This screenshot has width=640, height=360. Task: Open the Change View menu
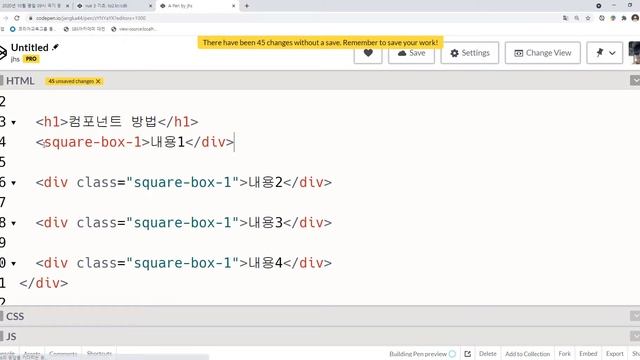[542, 53]
